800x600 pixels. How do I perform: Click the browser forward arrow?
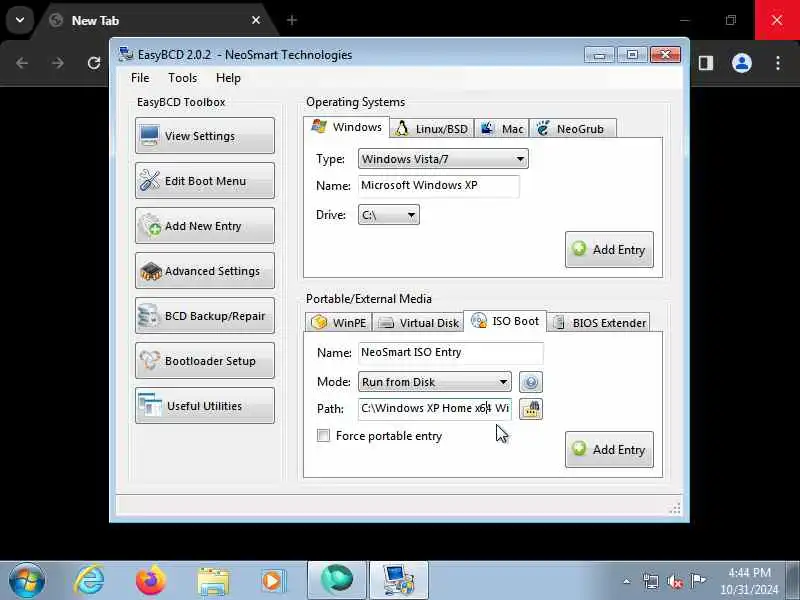(58, 63)
